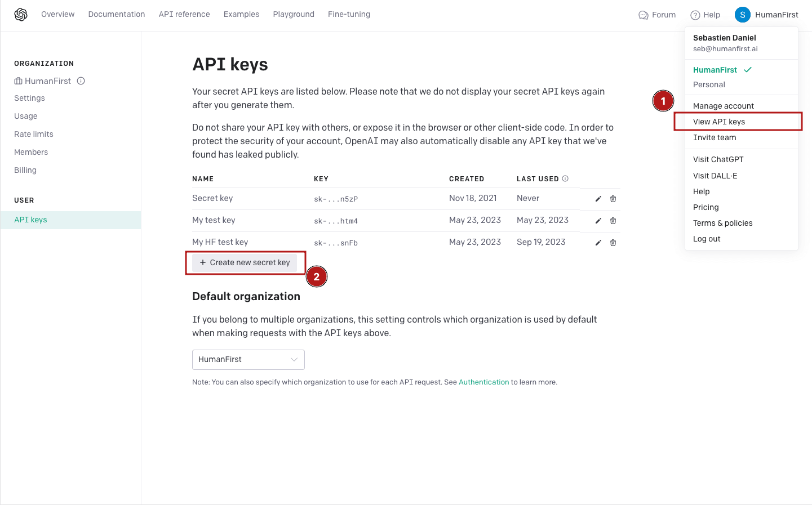Screen dimensions: 812x505
Task: Open the HumanFirst account menu avatar
Action: click(742, 15)
